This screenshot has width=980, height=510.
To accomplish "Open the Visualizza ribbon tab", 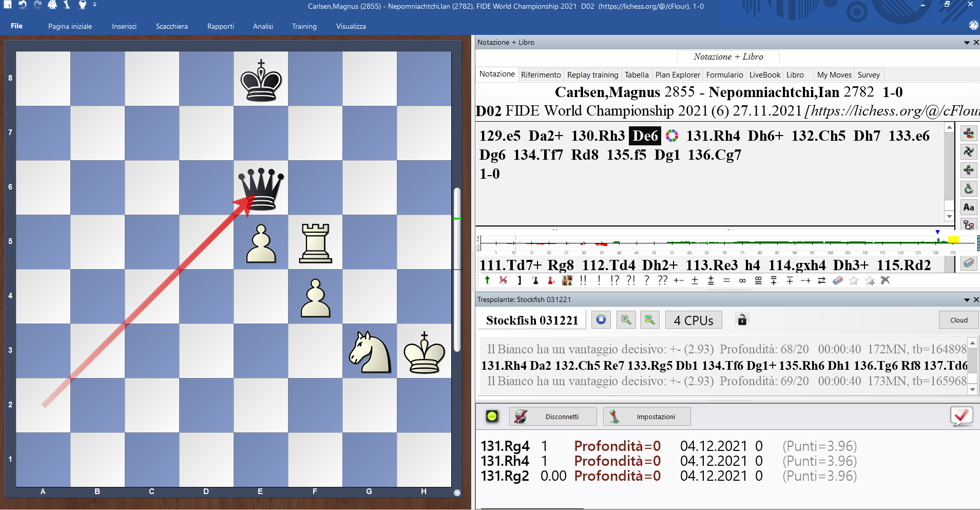I will [351, 26].
